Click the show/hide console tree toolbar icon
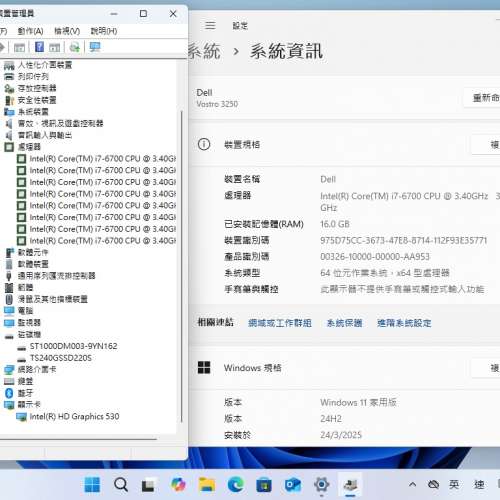The image size is (500, 500). [19, 48]
